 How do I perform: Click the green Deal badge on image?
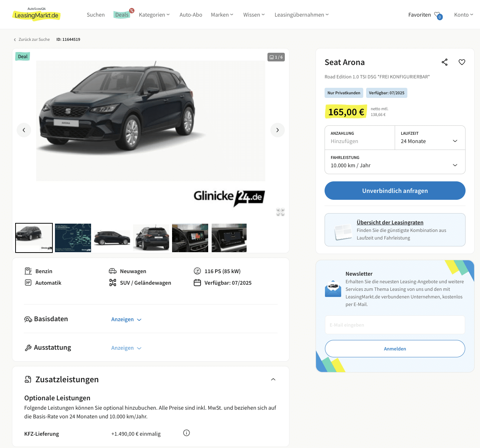(x=23, y=56)
